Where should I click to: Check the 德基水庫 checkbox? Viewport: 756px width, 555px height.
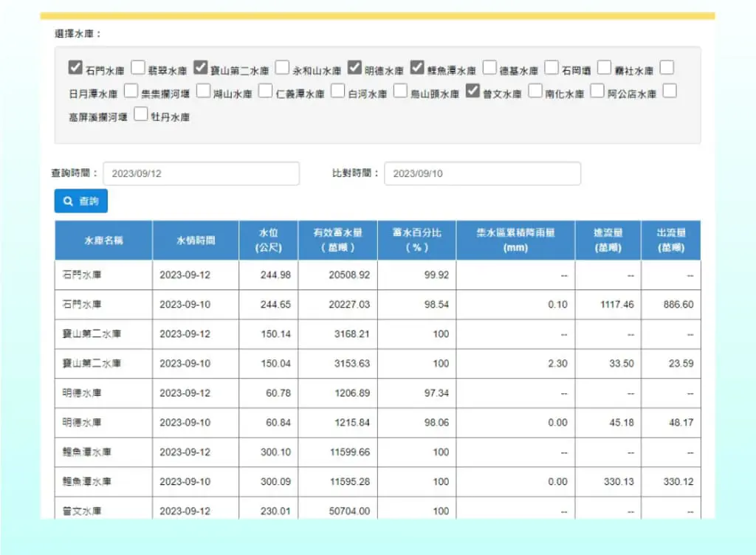489,67
